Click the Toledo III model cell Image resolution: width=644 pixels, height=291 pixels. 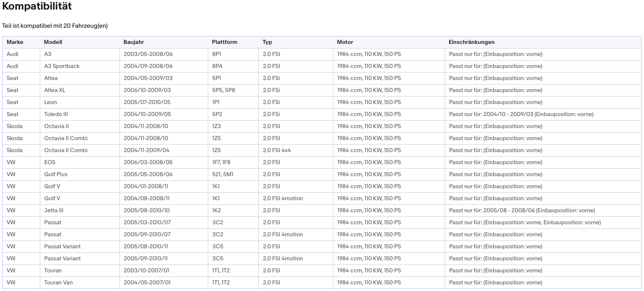click(56, 114)
